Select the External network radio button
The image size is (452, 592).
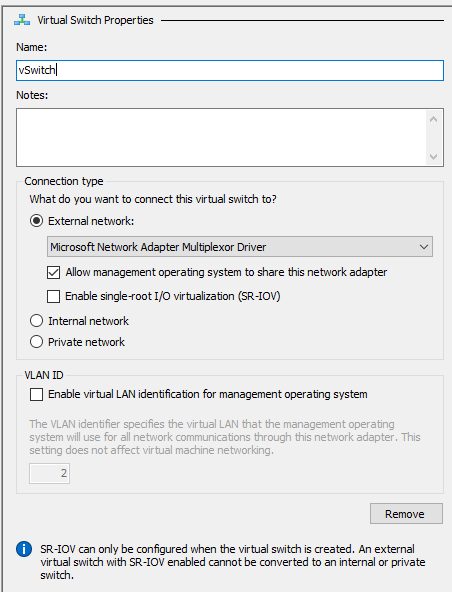pyautogui.click(x=37, y=221)
